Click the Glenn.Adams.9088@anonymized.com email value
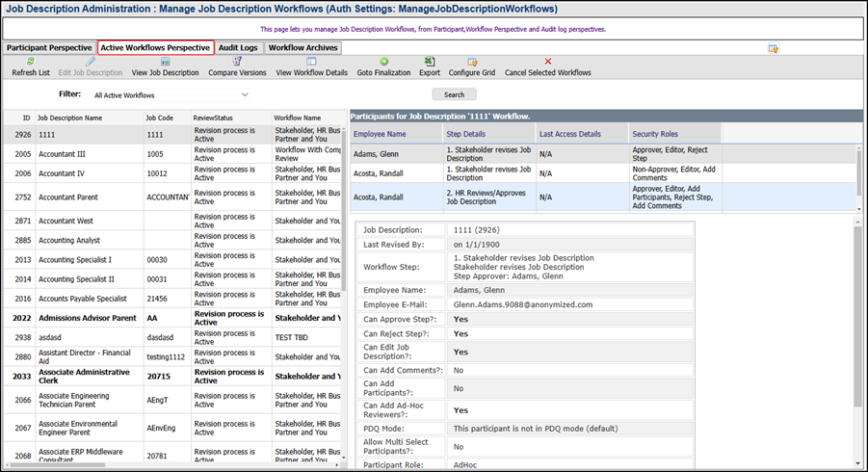The image size is (868, 472). [522, 304]
